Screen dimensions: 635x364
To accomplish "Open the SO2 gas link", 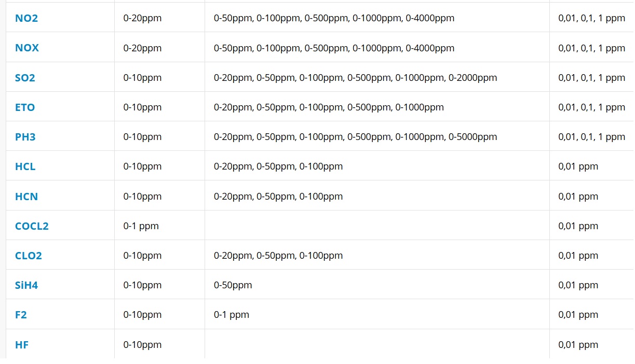I will (25, 78).
